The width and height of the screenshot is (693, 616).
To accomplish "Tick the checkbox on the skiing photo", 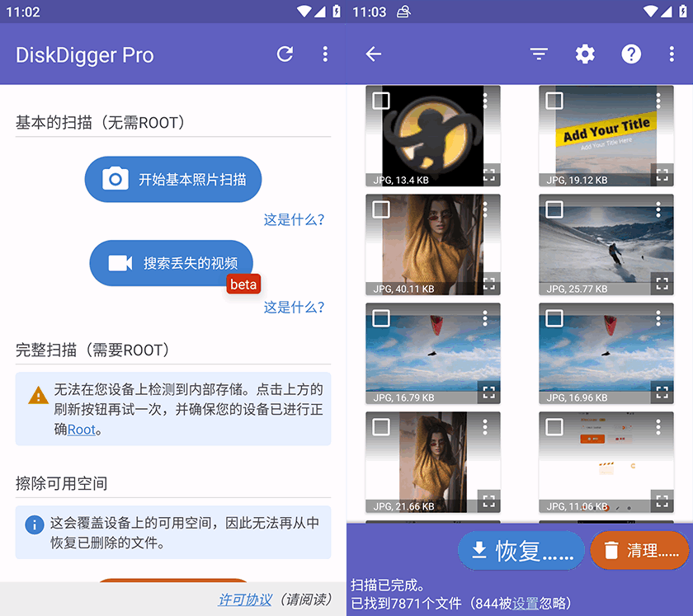I will 553,208.
